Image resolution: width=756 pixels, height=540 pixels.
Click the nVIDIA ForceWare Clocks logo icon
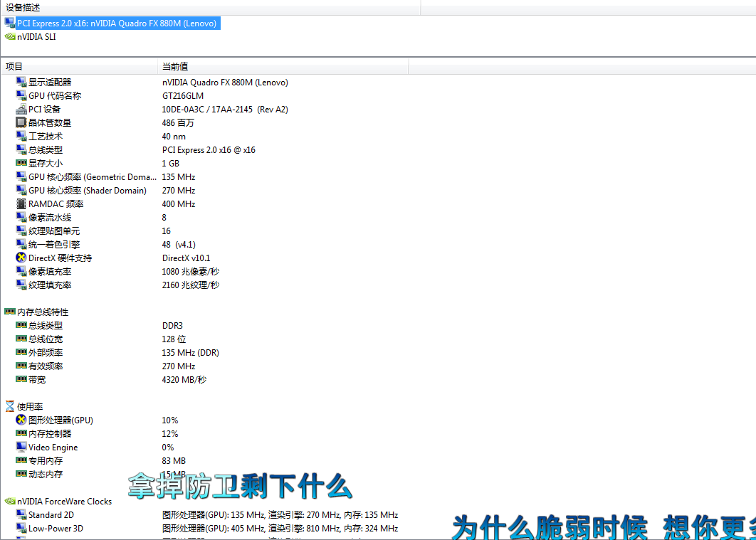coord(9,502)
